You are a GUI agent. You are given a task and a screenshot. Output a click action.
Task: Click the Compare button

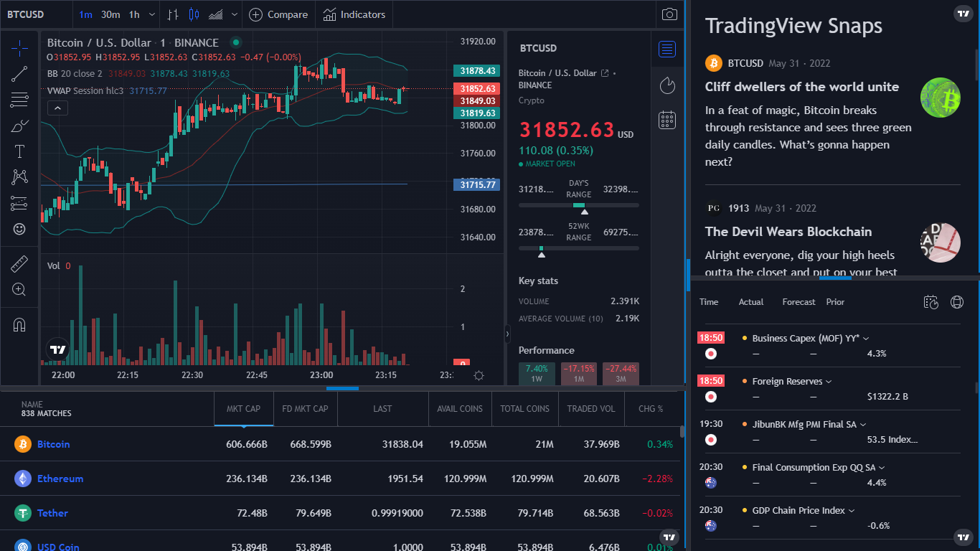point(278,14)
